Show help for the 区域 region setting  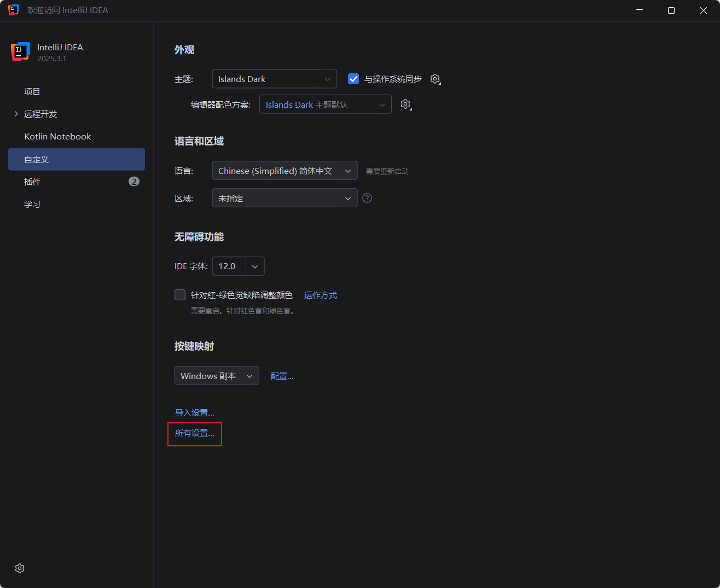tap(367, 198)
